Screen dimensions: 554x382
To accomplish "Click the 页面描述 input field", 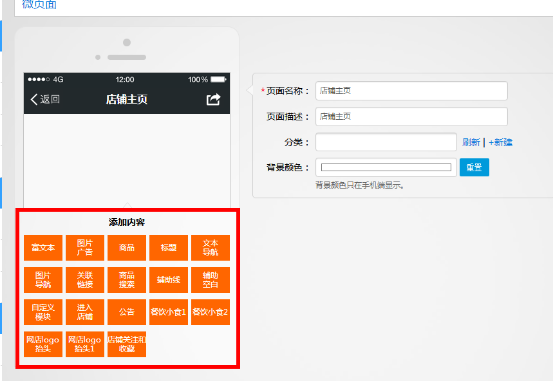I will 411,117.
